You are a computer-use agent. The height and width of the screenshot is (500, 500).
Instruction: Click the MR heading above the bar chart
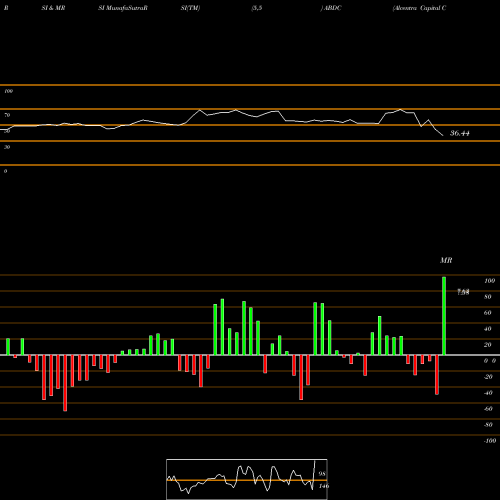click(446, 260)
